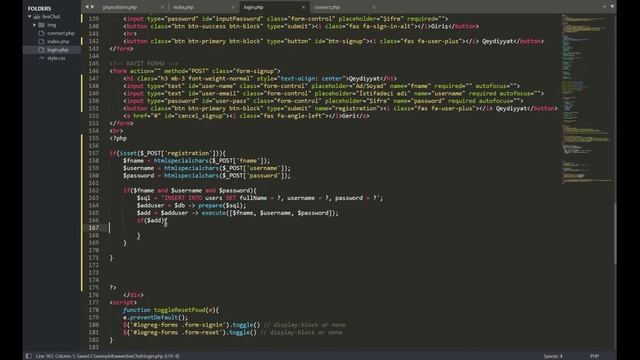Select the liveChat folder name
Screen dimensions: 640x360
click(x=51, y=17)
